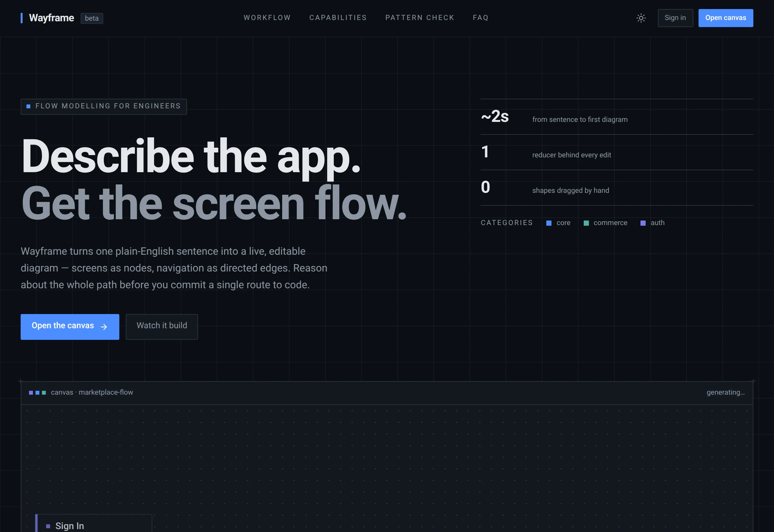Click the generating… status text
Viewport: 774px width, 532px height.
726,392
